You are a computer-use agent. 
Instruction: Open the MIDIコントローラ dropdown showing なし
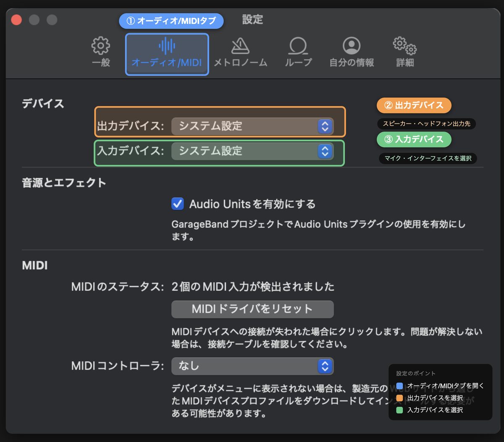coord(252,366)
